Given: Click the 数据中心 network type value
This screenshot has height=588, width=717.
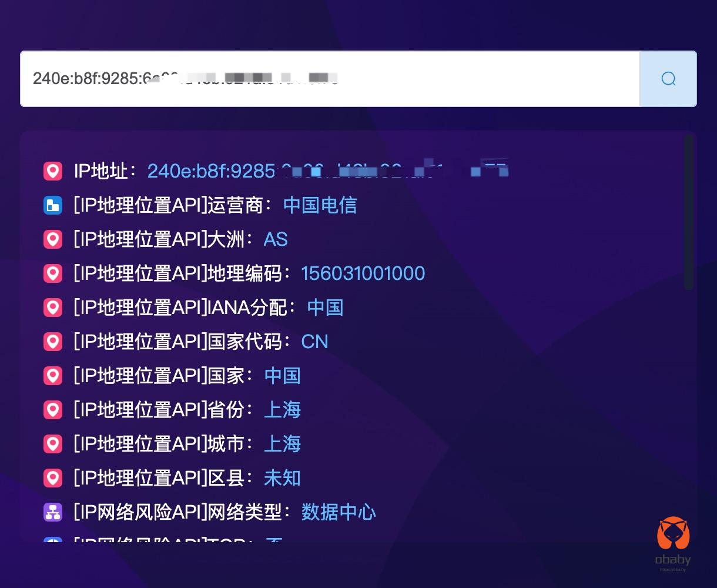Looking at the screenshot, I should (x=339, y=512).
